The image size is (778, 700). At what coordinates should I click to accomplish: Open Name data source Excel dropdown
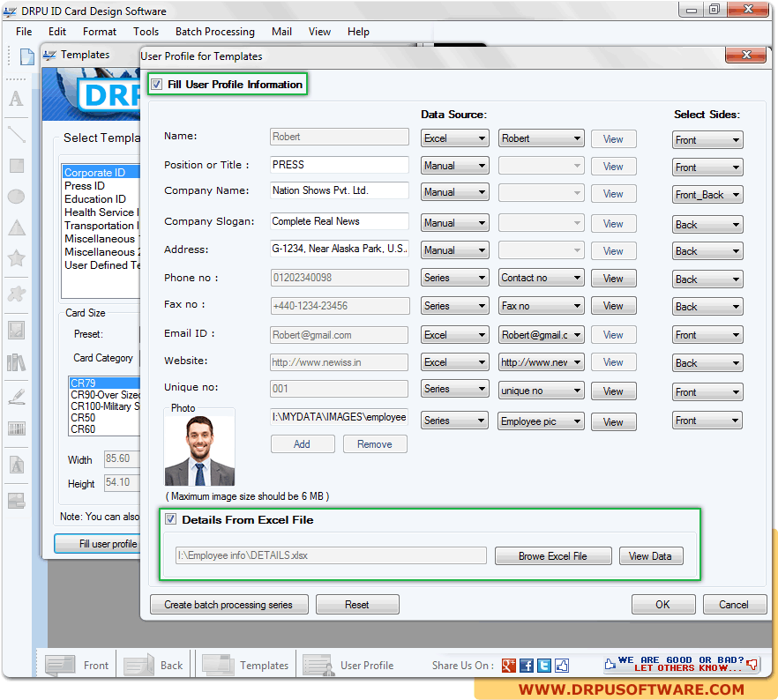(x=454, y=138)
